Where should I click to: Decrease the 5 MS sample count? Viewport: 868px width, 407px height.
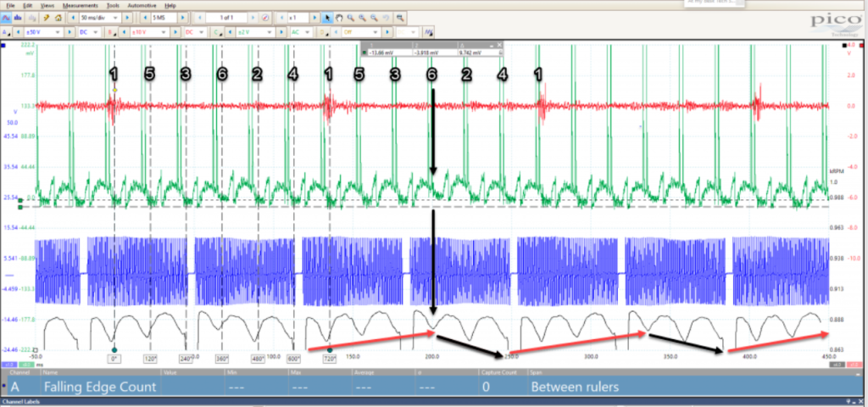(x=145, y=18)
